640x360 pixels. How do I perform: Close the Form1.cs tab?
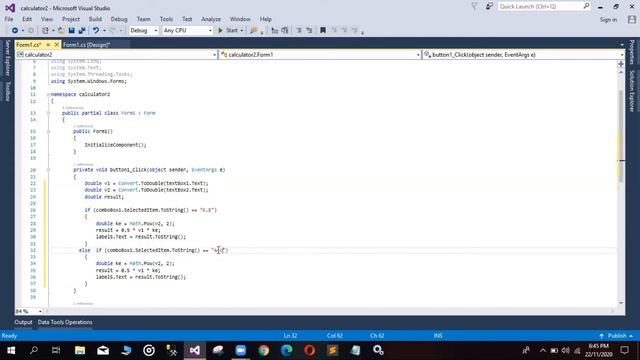click(56, 44)
